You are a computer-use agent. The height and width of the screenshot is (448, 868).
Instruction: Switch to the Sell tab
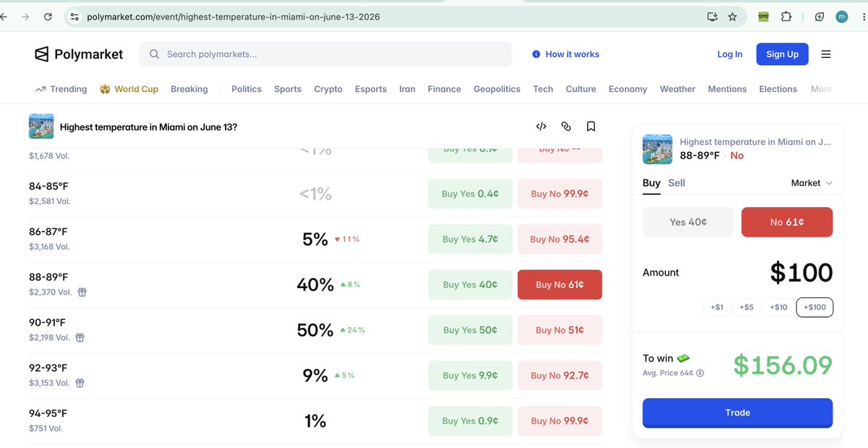[x=676, y=183]
